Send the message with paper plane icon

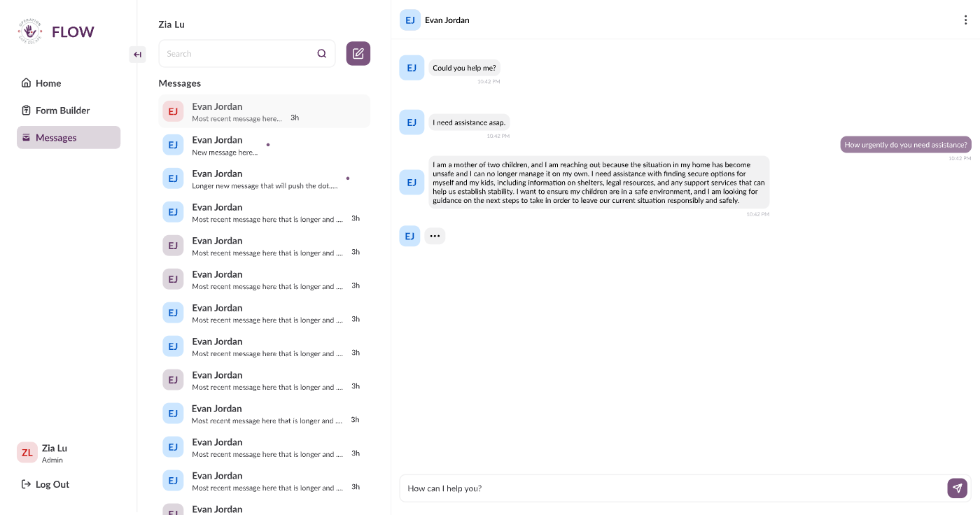[x=957, y=488]
